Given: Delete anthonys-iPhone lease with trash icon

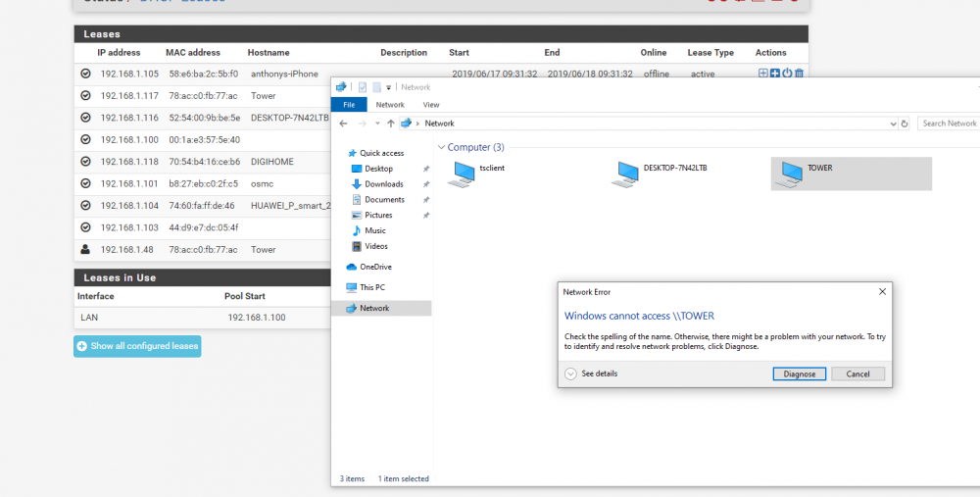Looking at the screenshot, I should (799, 74).
